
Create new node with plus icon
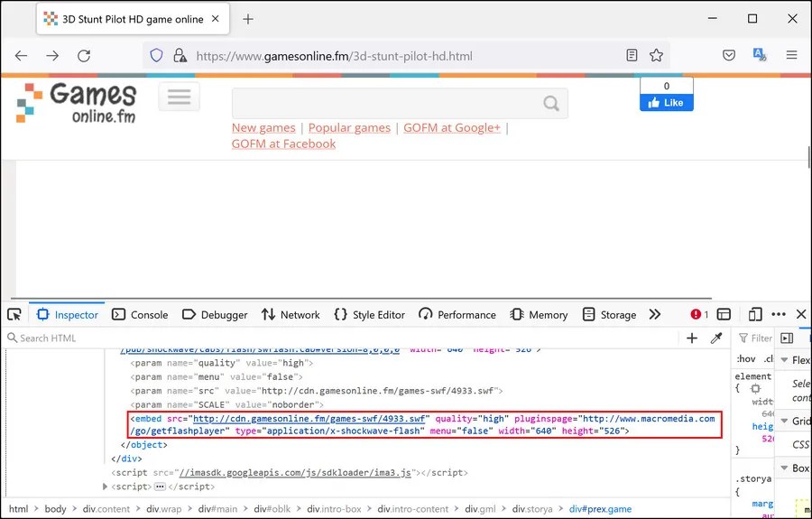[692, 338]
